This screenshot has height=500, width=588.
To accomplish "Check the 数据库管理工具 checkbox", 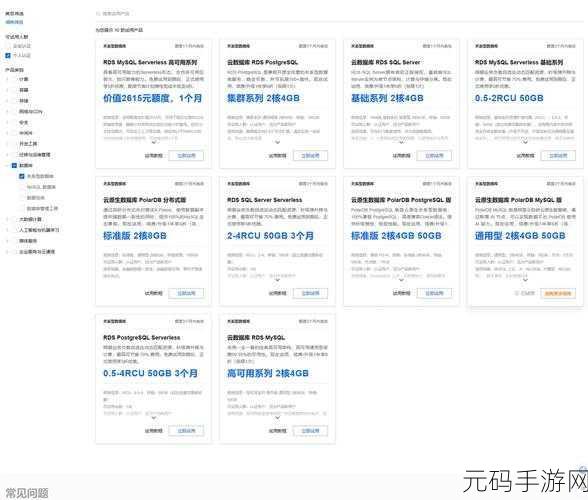I will pos(22,208).
